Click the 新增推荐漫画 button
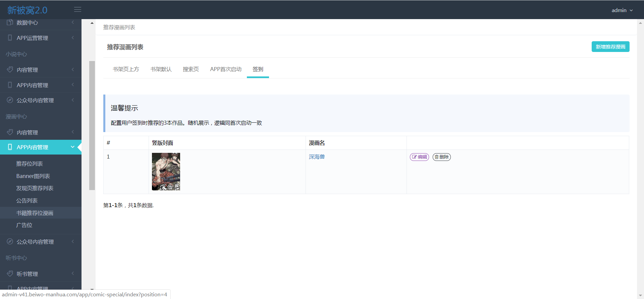Screen dimensions: 644x299 pos(610,47)
